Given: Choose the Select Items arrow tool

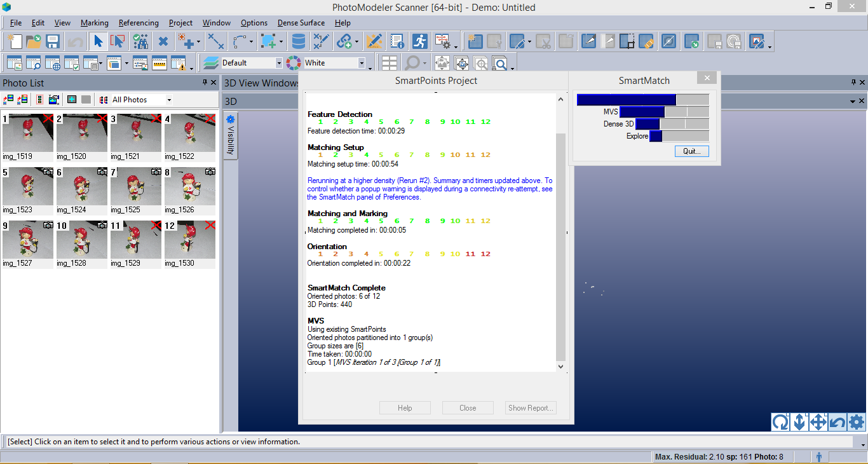Looking at the screenshot, I should 98,42.
